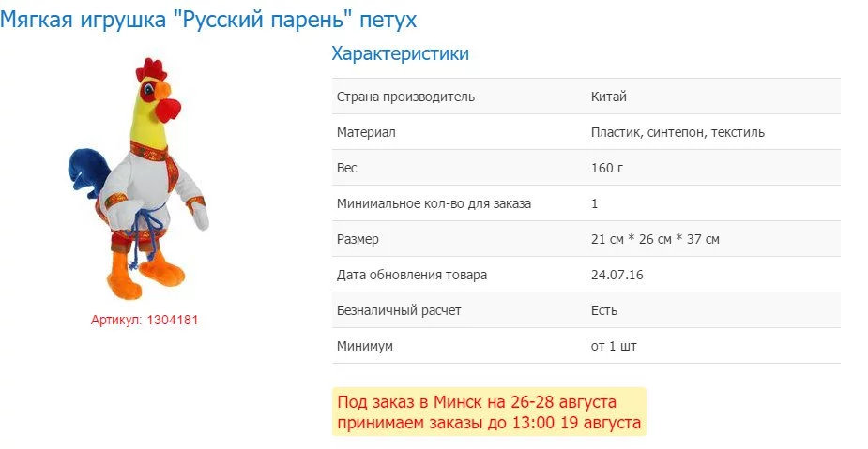Click the product title "Русский парень" петух
The image size is (868, 449).
pyautogui.click(x=208, y=19)
